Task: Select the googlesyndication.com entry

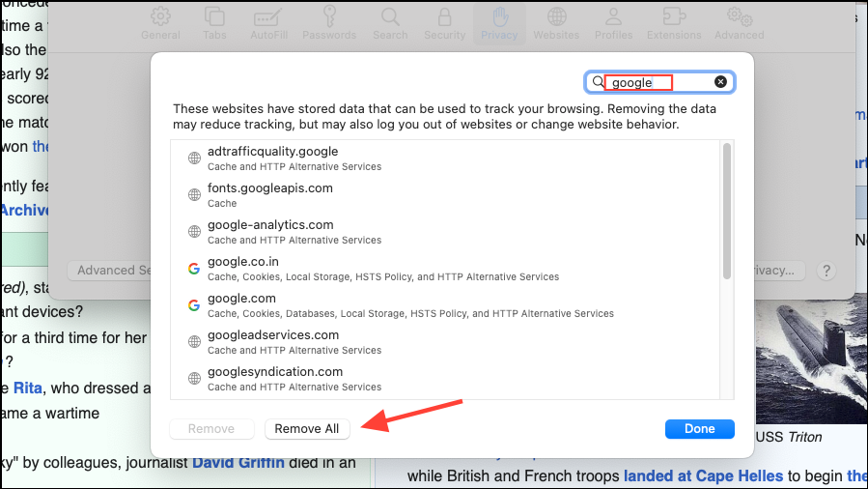Action: coord(445,378)
